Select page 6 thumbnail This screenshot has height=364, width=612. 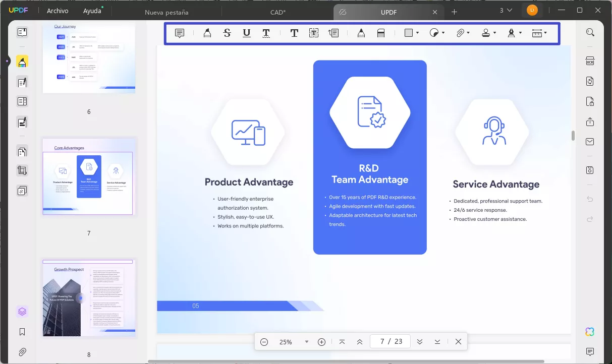click(x=89, y=58)
